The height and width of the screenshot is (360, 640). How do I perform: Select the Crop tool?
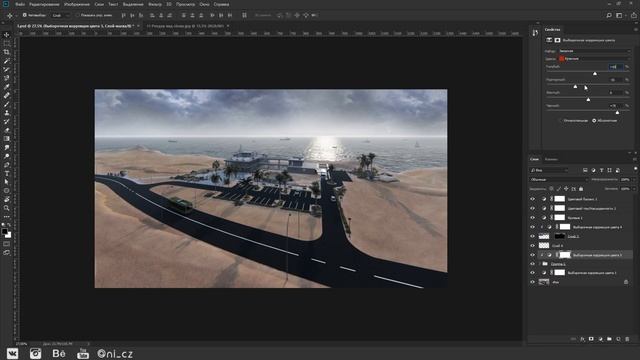pos(7,52)
